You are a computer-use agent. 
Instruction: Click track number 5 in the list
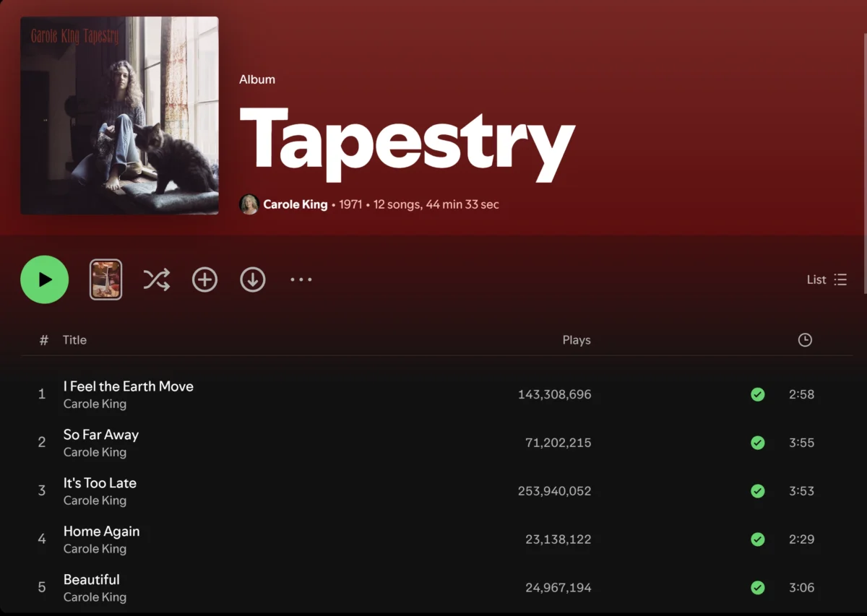click(42, 587)
